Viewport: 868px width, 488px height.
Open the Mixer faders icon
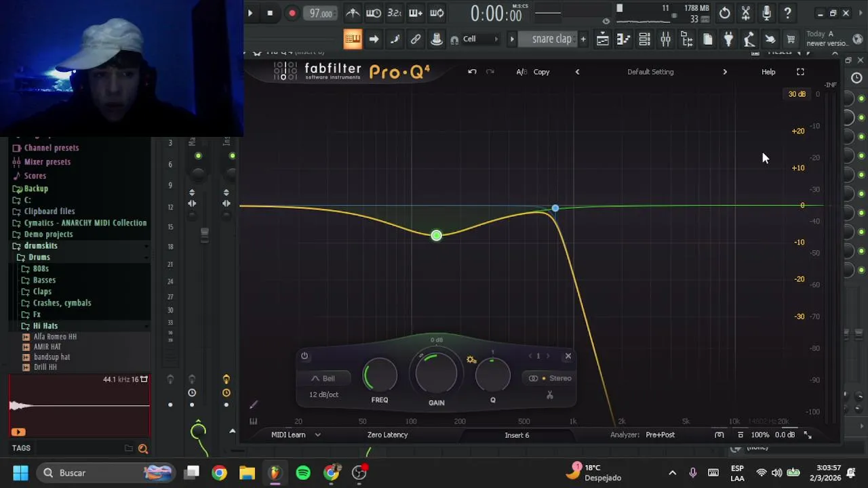665,39
